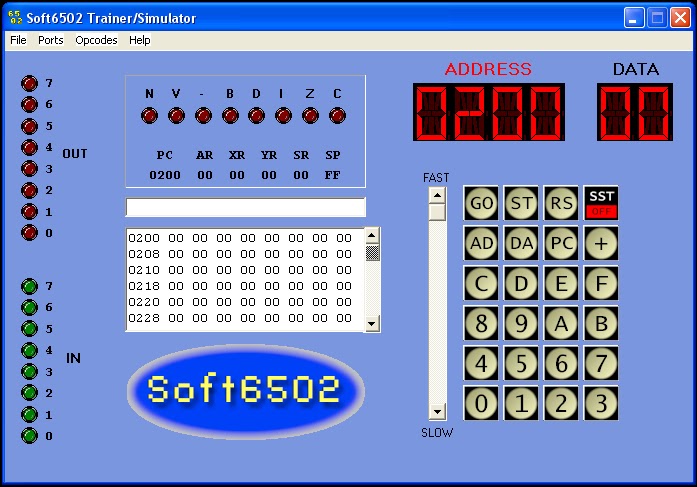Tap key 4 on keypad
The height and width of the screenshot is (487, 697).
481,363
